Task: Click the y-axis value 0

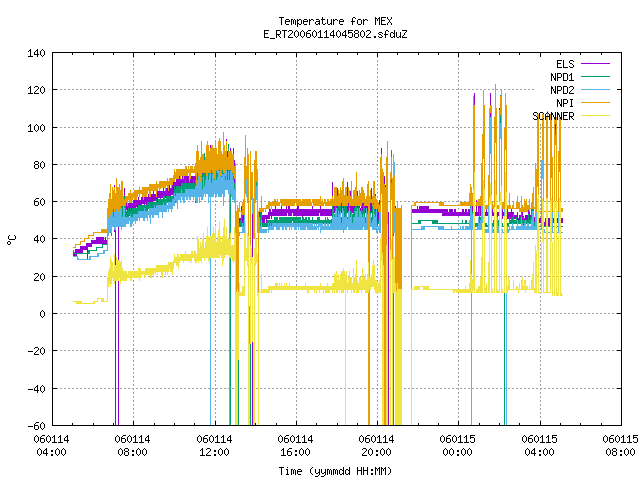Action: 42,314
